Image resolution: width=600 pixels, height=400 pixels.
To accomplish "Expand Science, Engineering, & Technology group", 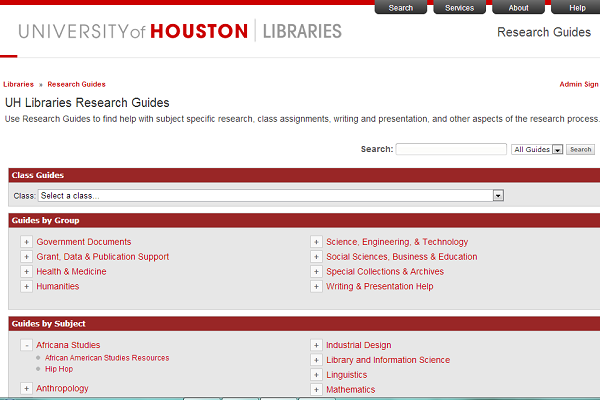I will coord(316,242).
